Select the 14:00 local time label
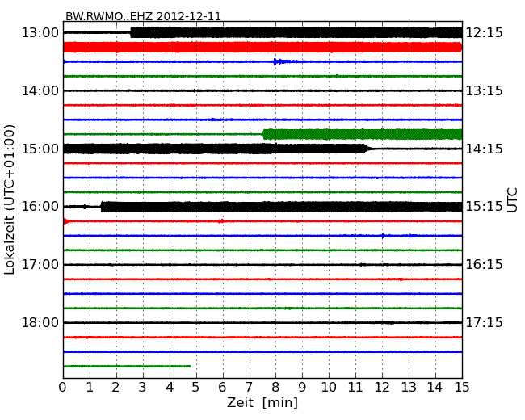 (x=40, y=90)
